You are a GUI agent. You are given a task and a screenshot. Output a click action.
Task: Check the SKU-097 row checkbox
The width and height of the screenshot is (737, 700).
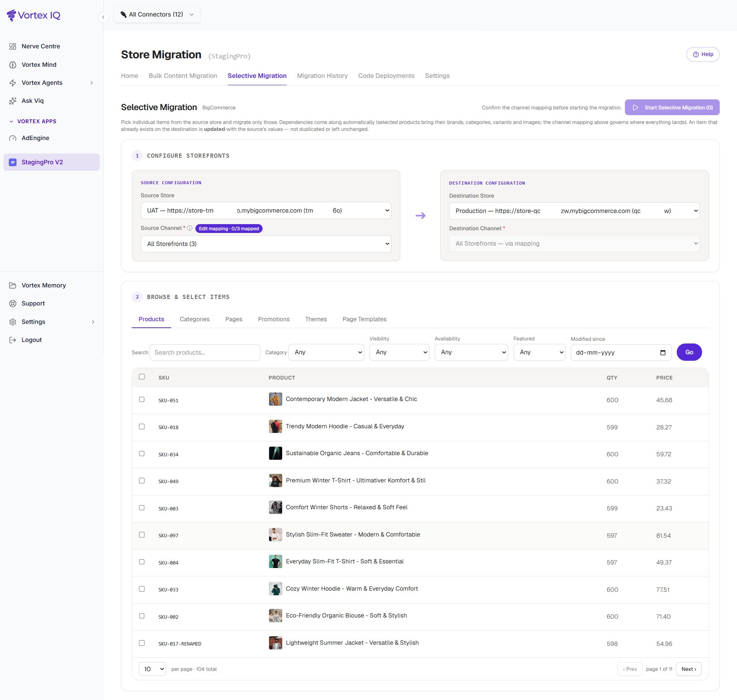tap(142, 535)
